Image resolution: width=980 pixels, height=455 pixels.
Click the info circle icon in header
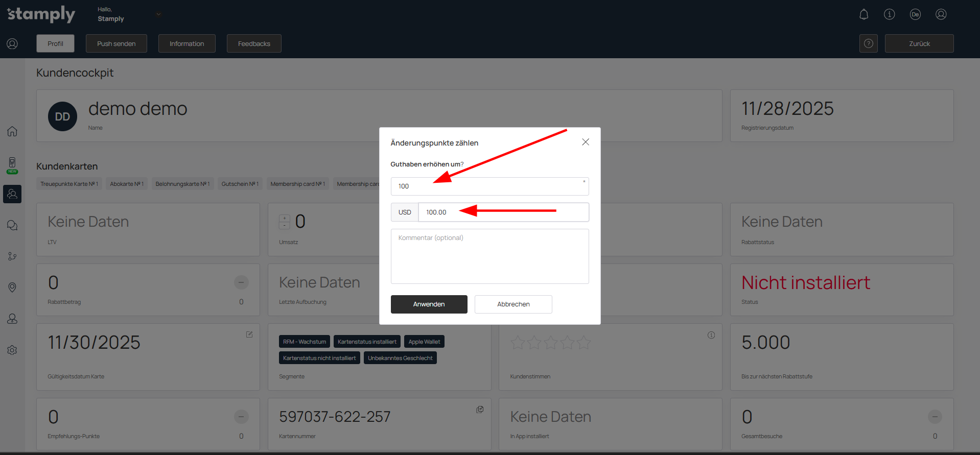pyautogui.click(x=889, y=14)
